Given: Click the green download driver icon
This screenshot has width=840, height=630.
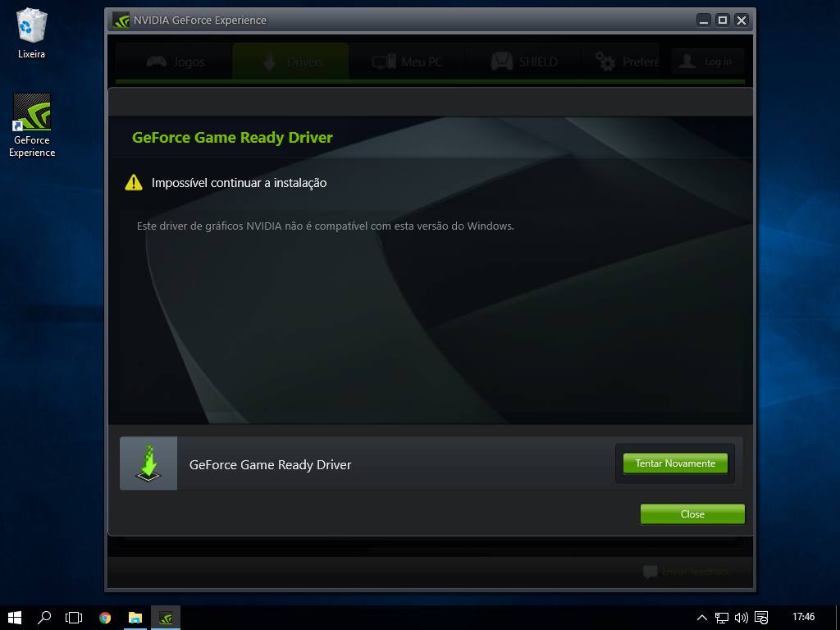Looking at the screenshot, I should coord(148,463).
